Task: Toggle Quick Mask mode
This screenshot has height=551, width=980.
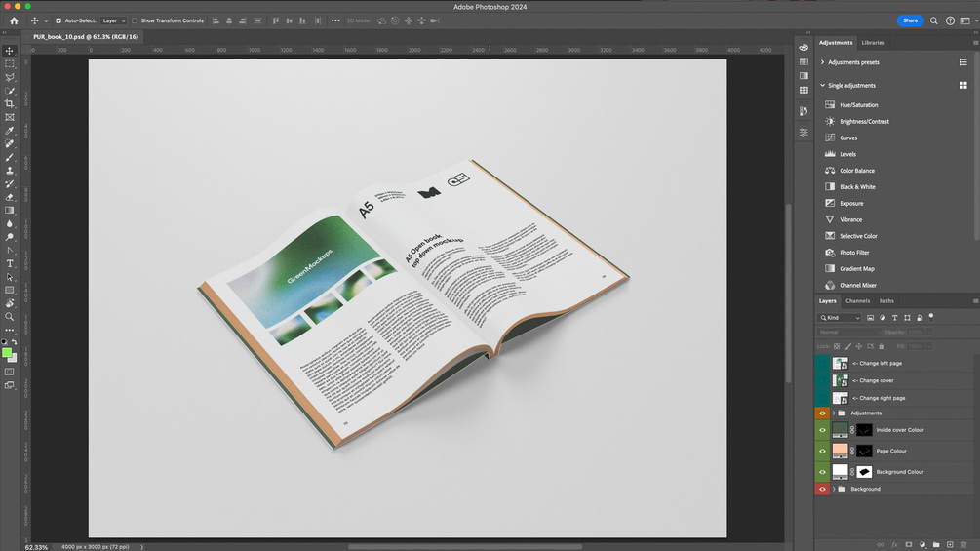Action: [10, 372]
